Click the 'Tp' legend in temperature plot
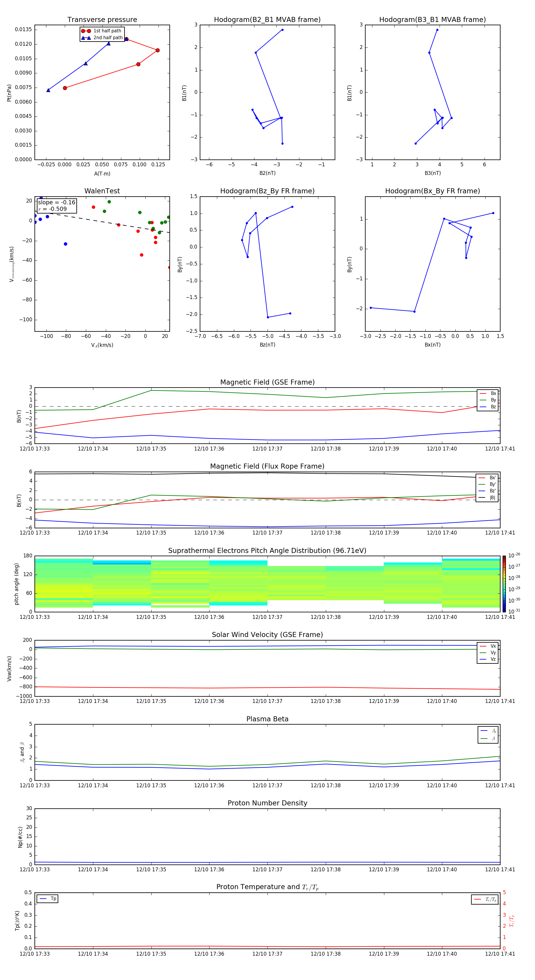The height and width of the screenshot is (980, 535). coord(48,899)
